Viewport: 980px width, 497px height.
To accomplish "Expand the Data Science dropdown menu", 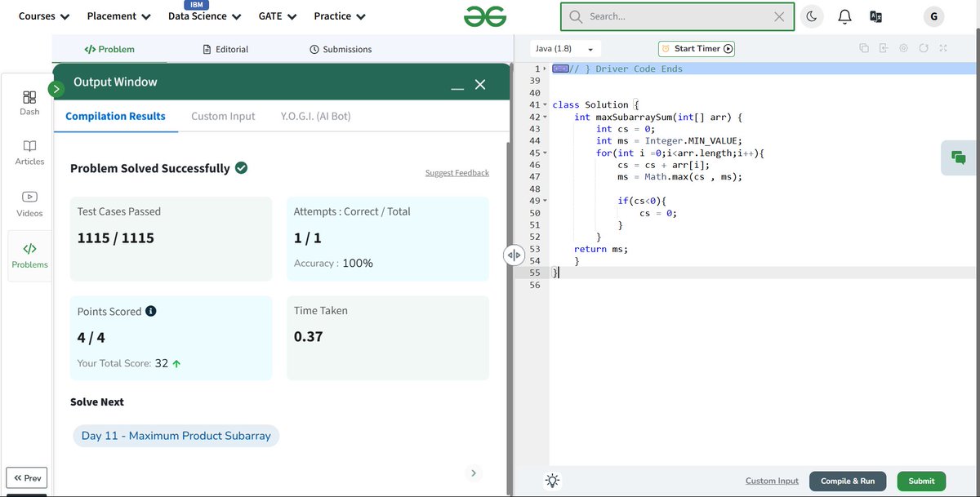I will 205,16.
